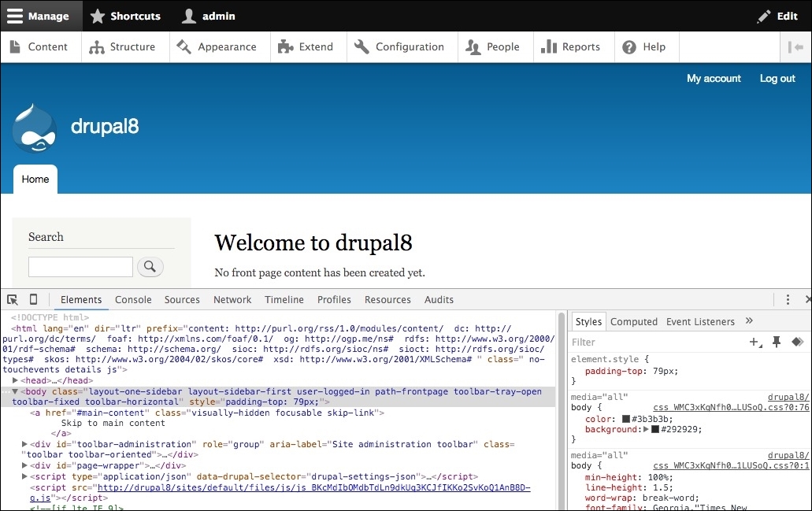Toggle Edit mode with pencil icon

(777, 16)
